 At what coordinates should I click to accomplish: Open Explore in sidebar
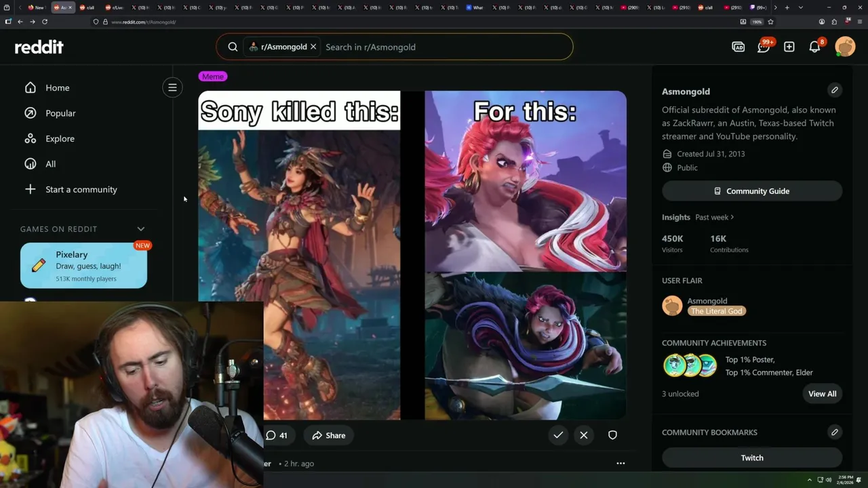pyautogui.click(x=60, y=138)
